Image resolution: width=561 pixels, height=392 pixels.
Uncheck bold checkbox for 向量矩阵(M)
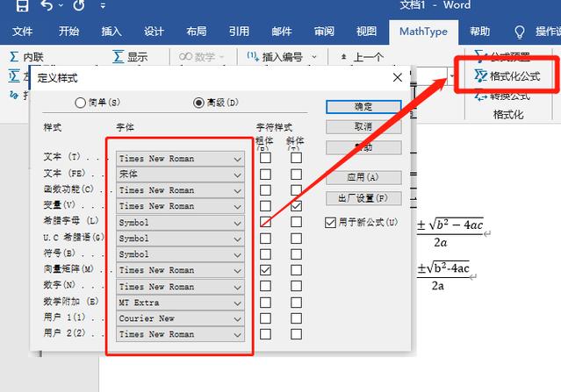265,270
